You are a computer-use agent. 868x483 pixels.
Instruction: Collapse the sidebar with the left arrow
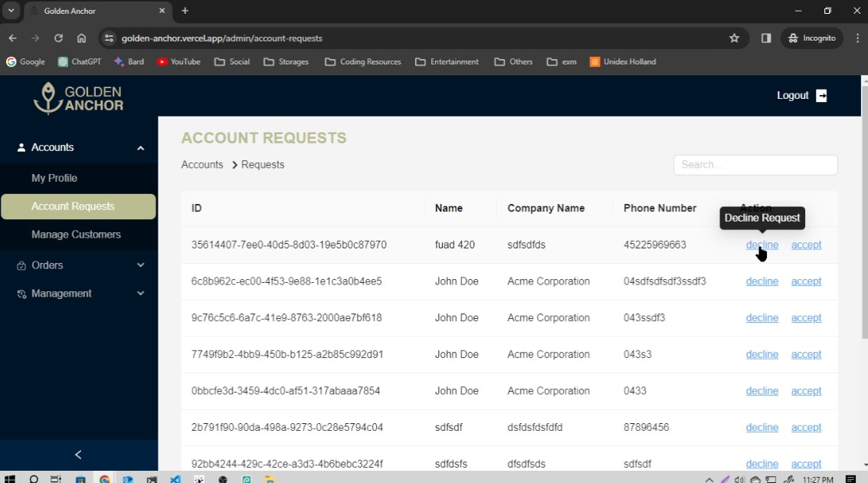coord(78,455)
